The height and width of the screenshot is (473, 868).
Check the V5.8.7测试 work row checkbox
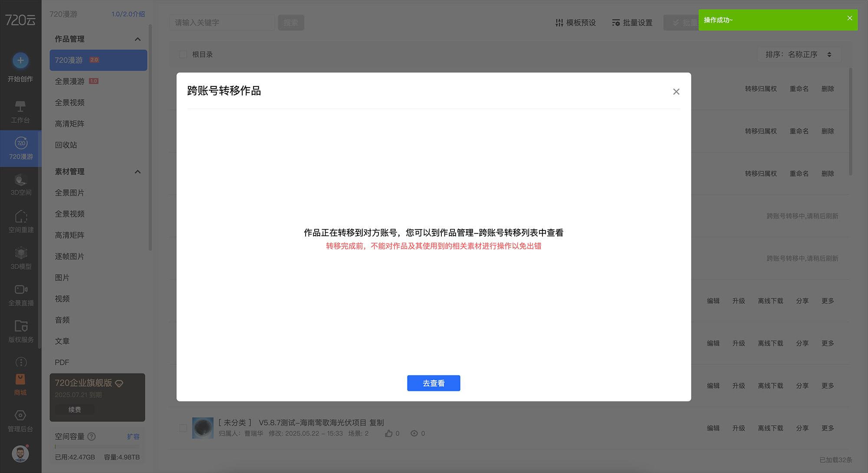183,428
